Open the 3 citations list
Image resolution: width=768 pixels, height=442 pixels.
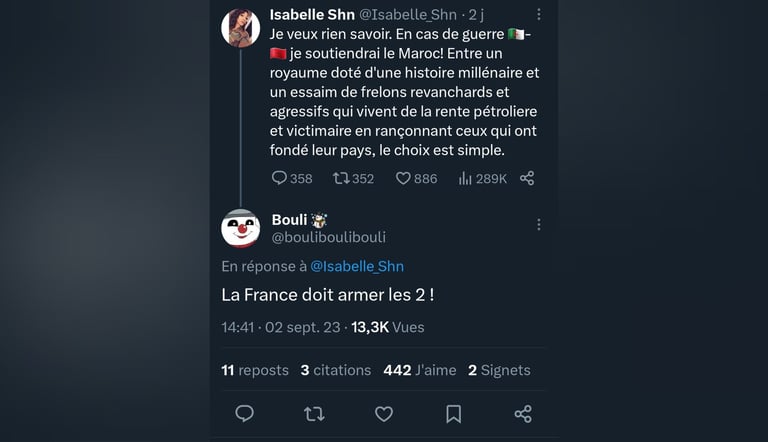335,370
